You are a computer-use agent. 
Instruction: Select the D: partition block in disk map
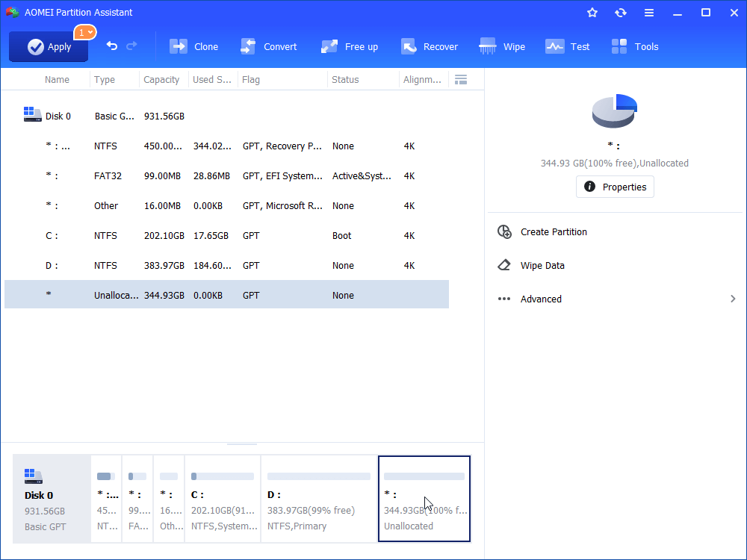[x=319, y=499]
